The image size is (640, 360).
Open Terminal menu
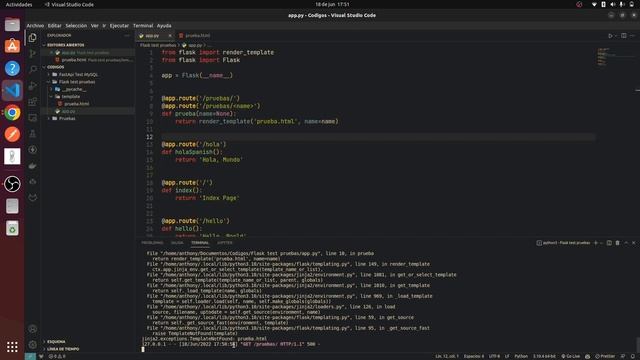point(143,26)
